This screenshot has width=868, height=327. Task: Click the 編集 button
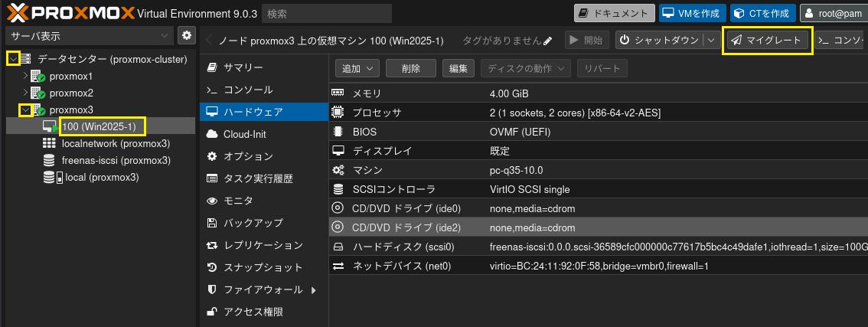point(458,69)
